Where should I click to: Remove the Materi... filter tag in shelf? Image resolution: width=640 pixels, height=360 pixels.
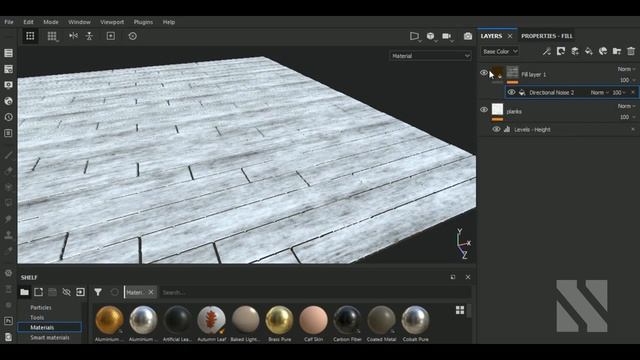click(x=151, y=292)
